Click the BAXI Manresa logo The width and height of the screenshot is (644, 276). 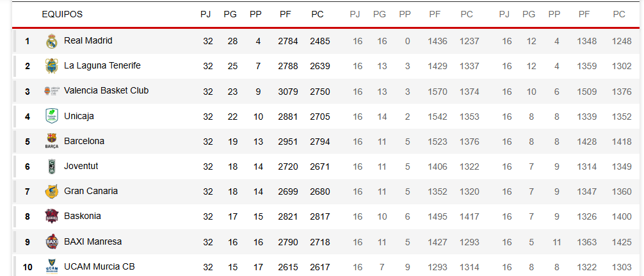(x=52, y=241)
